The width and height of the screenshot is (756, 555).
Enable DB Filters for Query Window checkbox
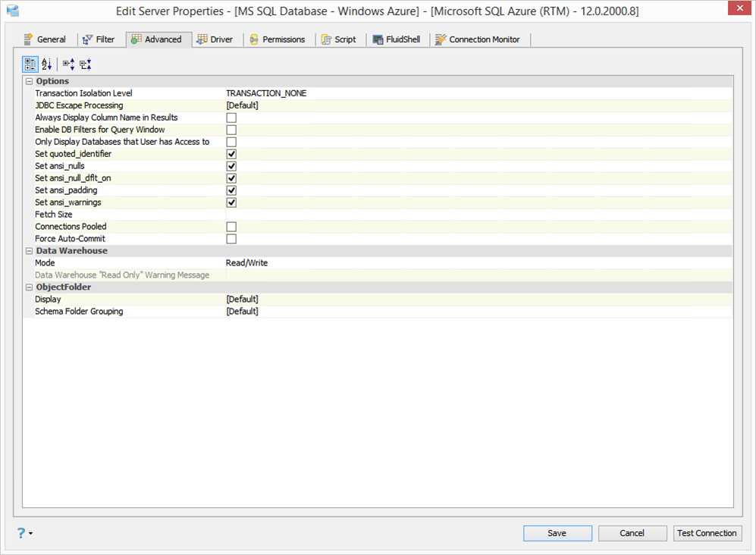pos(231,130)
